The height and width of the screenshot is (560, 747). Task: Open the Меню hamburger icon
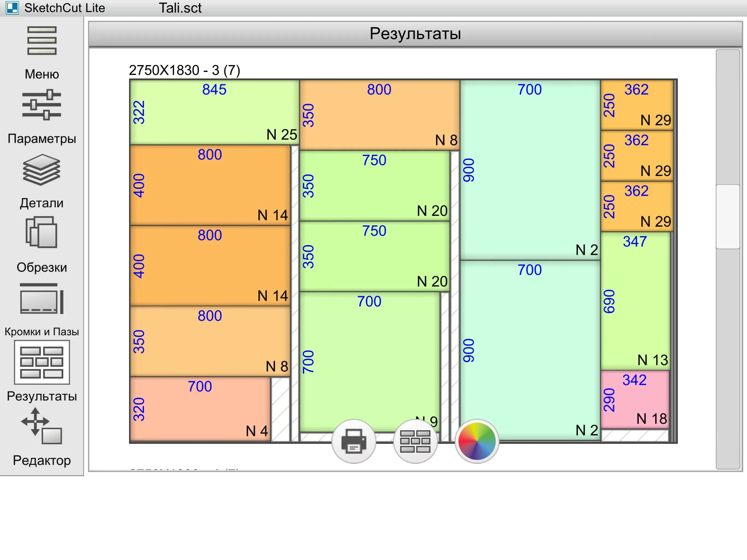click(x=42, y=41)
